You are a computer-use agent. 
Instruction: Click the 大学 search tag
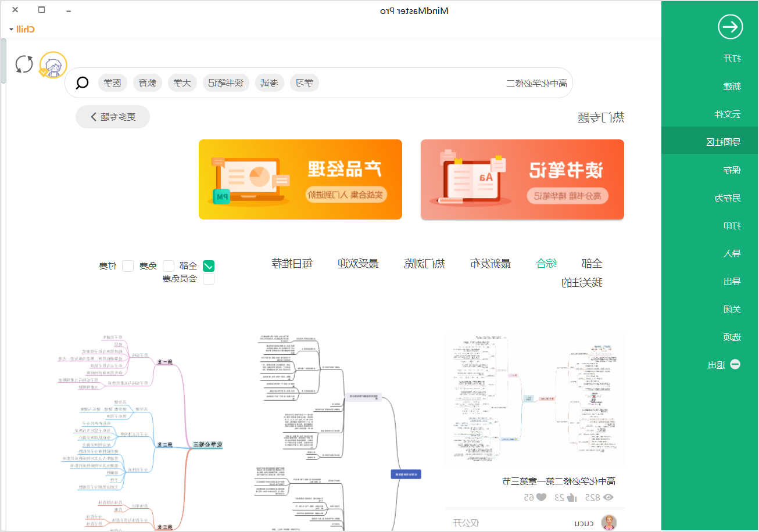(182, 83)
